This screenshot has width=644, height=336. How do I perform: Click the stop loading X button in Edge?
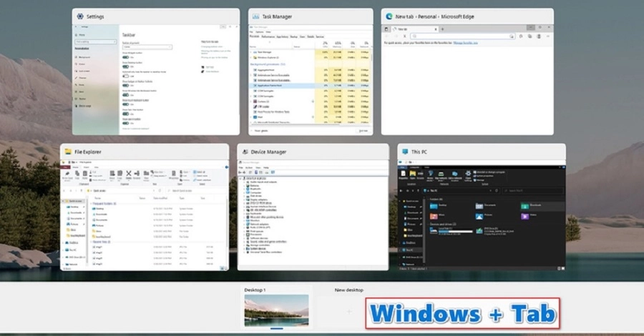pos(404,36)
